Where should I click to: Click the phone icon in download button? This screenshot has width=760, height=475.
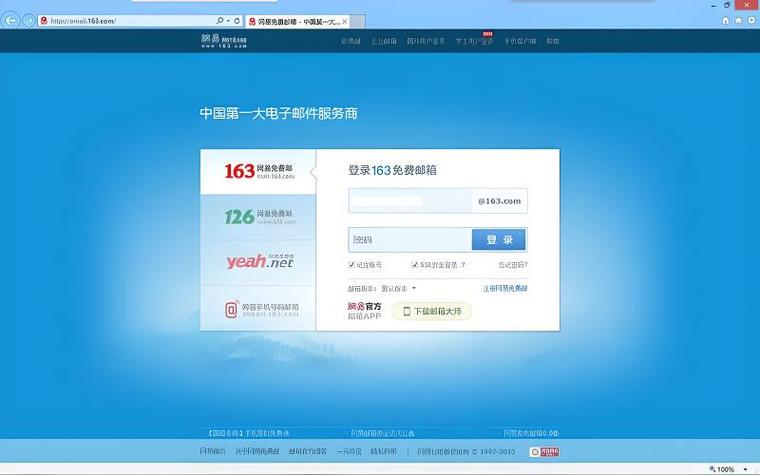point(407,311)
